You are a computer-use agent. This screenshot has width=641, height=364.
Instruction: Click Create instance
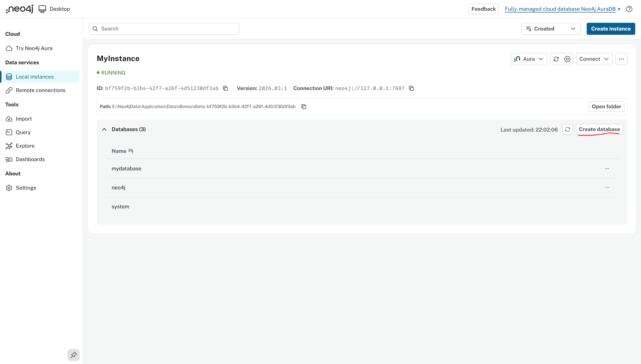[x=611, y=29]
